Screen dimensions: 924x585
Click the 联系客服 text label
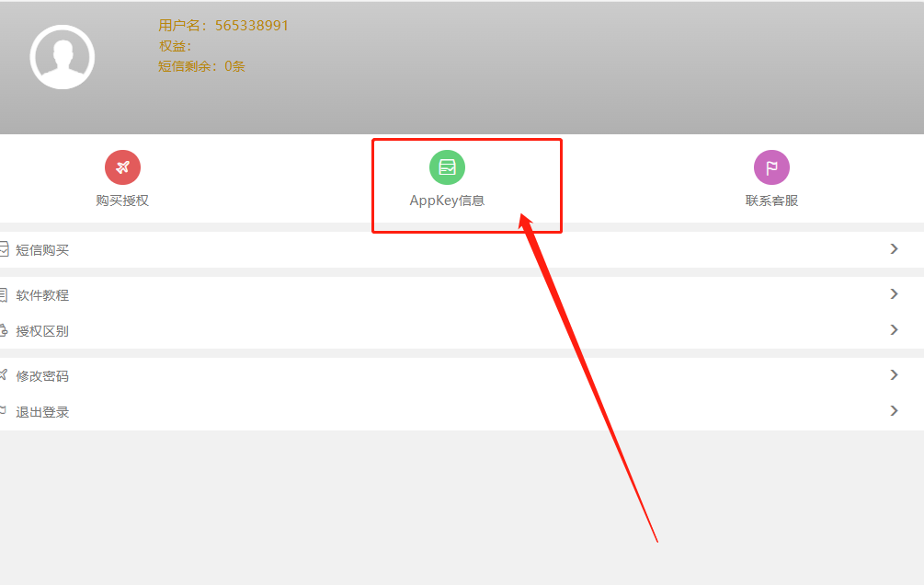click(x=771, y=201)
